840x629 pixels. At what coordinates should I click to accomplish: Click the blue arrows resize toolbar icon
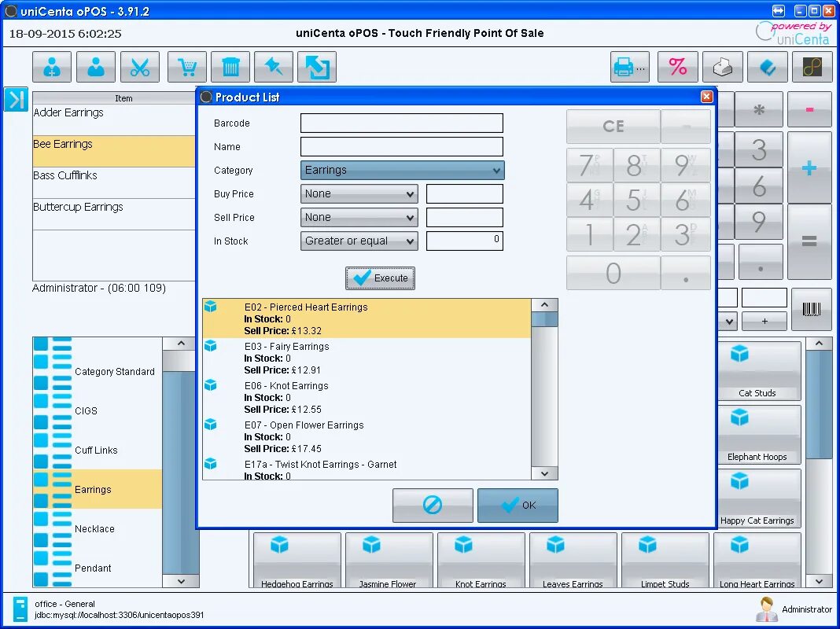point(317,67)
